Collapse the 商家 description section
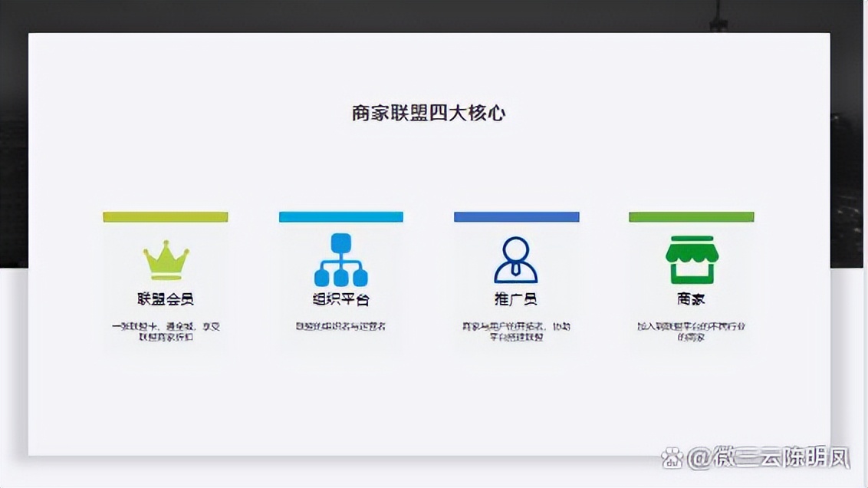 (x=691, y=330)
